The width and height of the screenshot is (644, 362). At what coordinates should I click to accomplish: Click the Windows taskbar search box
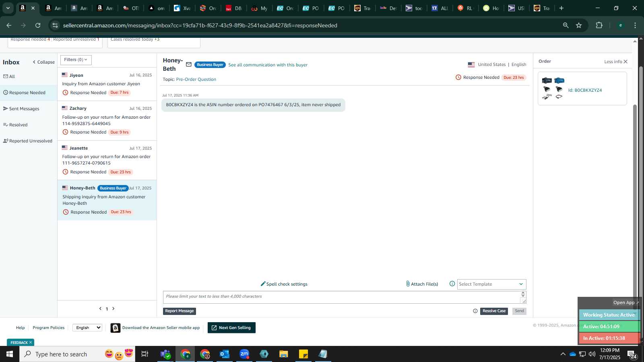pyautogui.click(x=77, y=354)
